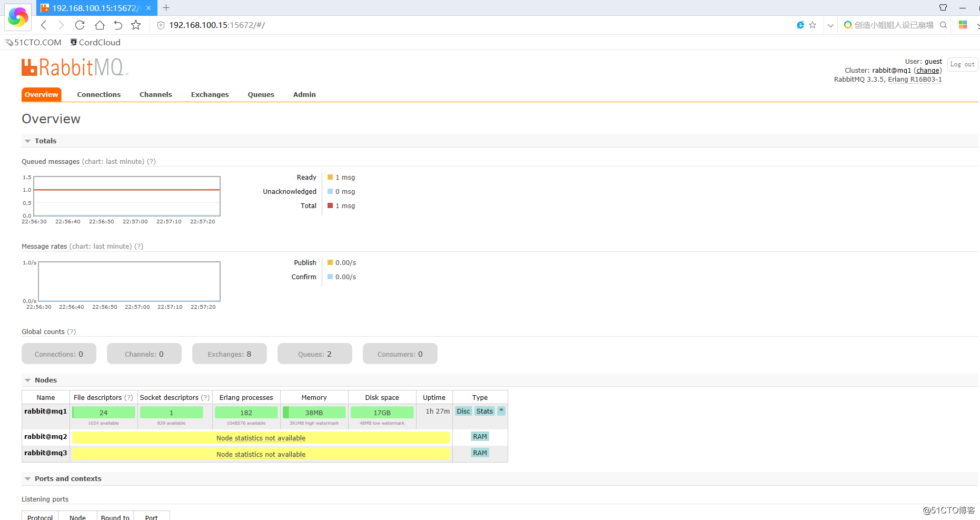Open the address bar dropdown chevron

[830, 25]
